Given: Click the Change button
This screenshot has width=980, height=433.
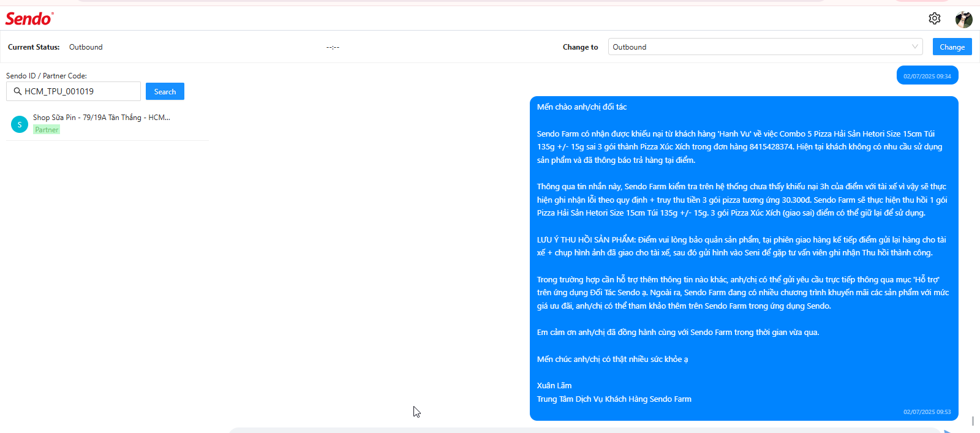Looking at the screenshot, I should point(952,47).
